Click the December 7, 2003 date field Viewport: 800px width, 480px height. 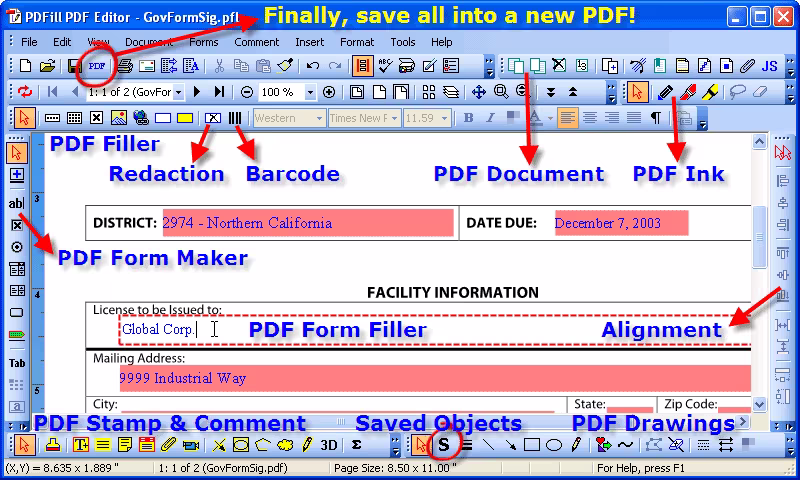coord(621,223)
